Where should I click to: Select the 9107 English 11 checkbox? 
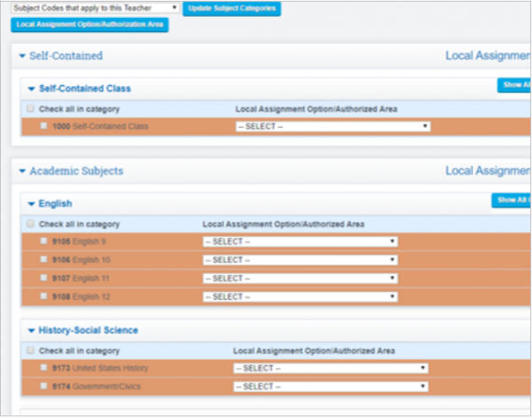pyautogui.click(x=44, y=278)
